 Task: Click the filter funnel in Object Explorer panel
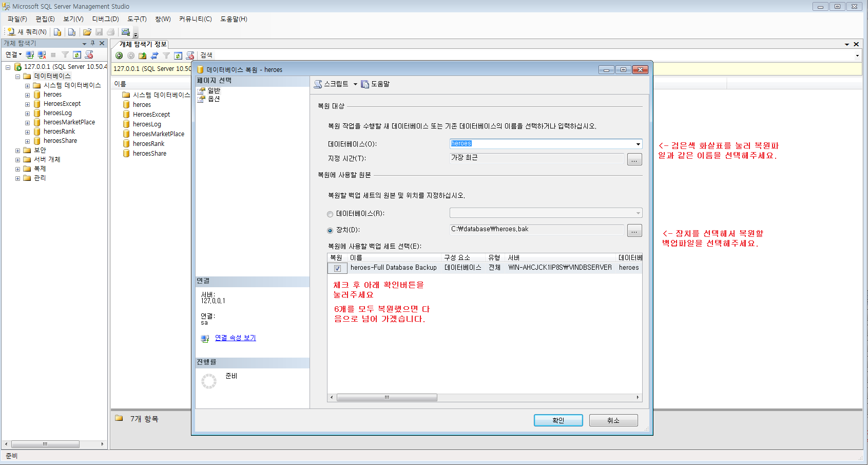65,54
